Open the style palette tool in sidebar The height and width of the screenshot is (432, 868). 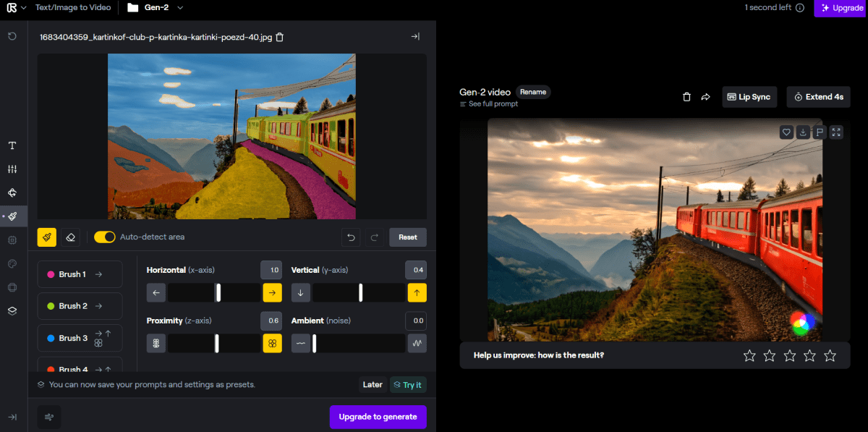click(12, 263)
